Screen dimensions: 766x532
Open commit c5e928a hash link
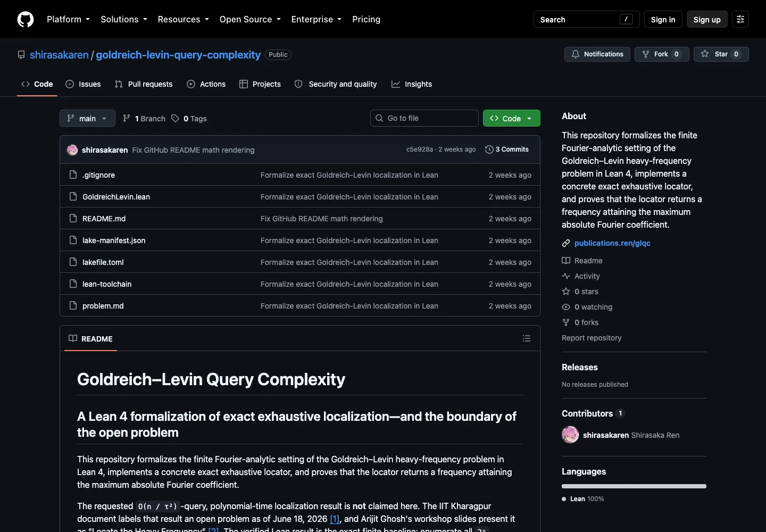click(x=420, y=149)
